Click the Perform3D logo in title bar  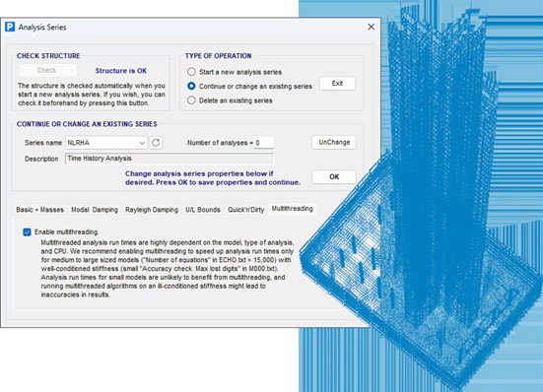(10, 27)
